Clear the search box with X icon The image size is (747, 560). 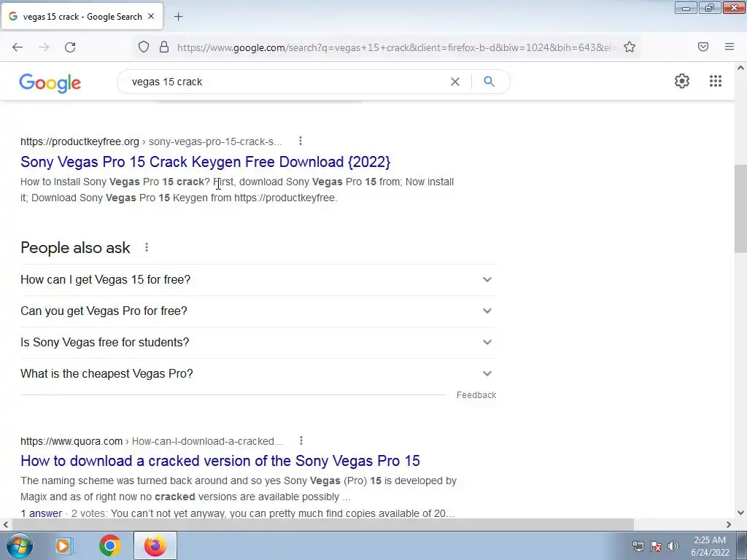pos(455,82)
